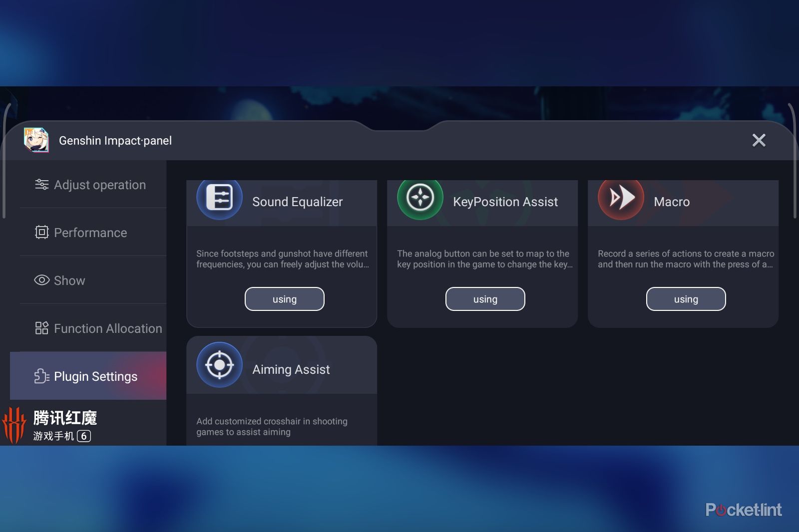This screenshot has width=799, height=532.
Task: Select the Function Allocation menu item
Action: click(108, 328)
